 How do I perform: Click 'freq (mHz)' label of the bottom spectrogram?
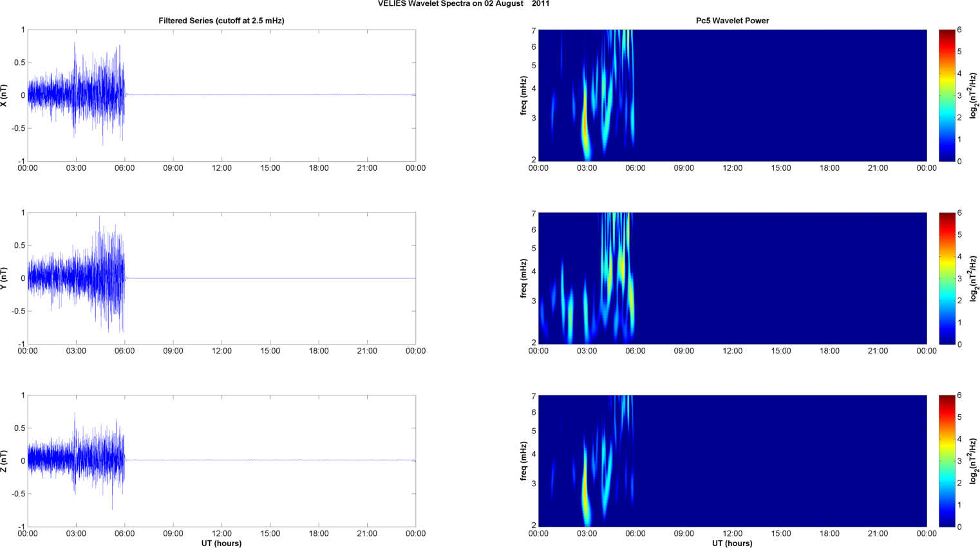[x=524, y=461]
